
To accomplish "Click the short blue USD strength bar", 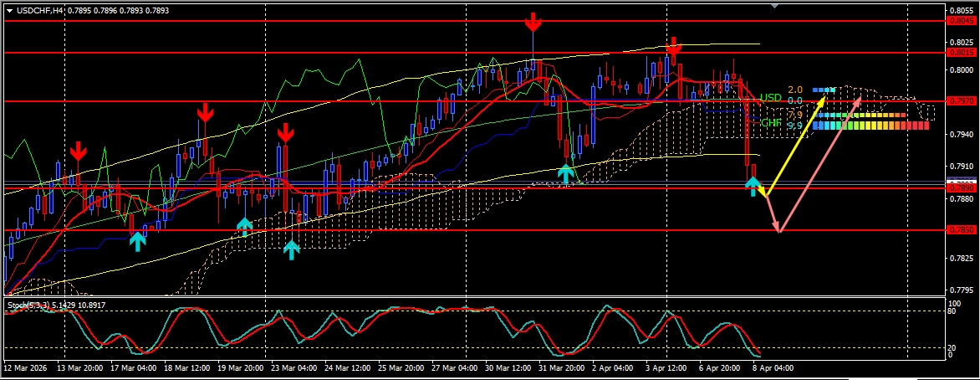I will (824, 90).
